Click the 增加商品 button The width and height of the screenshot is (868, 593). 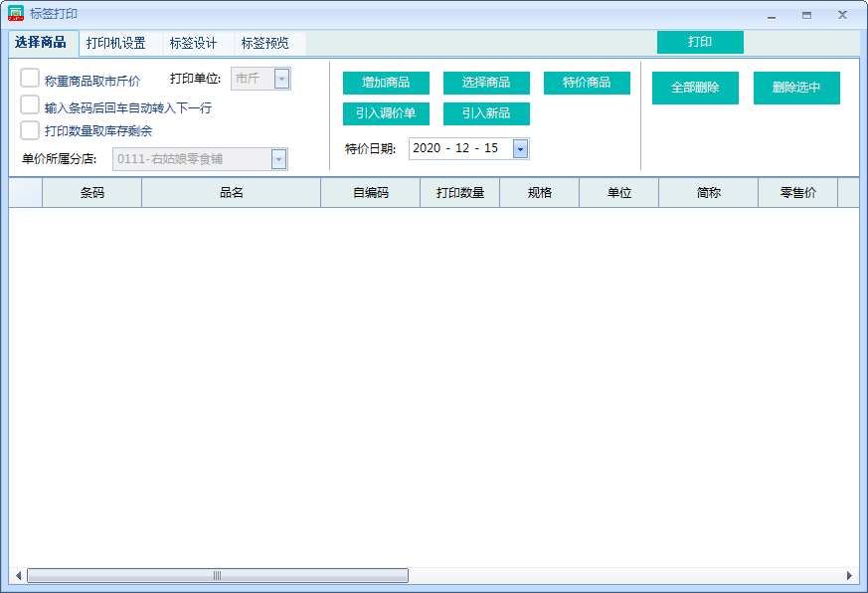[386, 83]
